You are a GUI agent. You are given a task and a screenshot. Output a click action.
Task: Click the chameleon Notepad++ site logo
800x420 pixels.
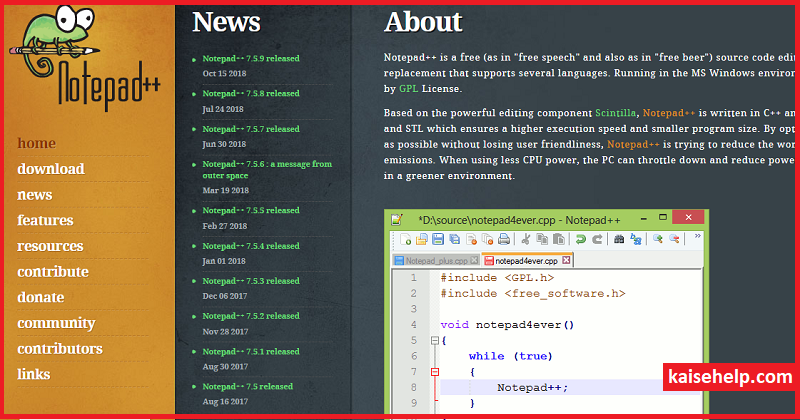84,59
